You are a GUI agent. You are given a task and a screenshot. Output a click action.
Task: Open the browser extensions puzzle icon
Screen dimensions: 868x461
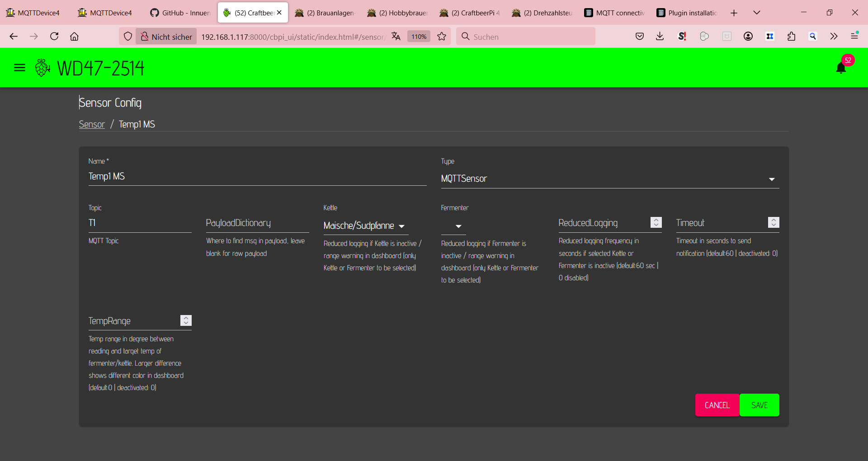click(791, 37)
